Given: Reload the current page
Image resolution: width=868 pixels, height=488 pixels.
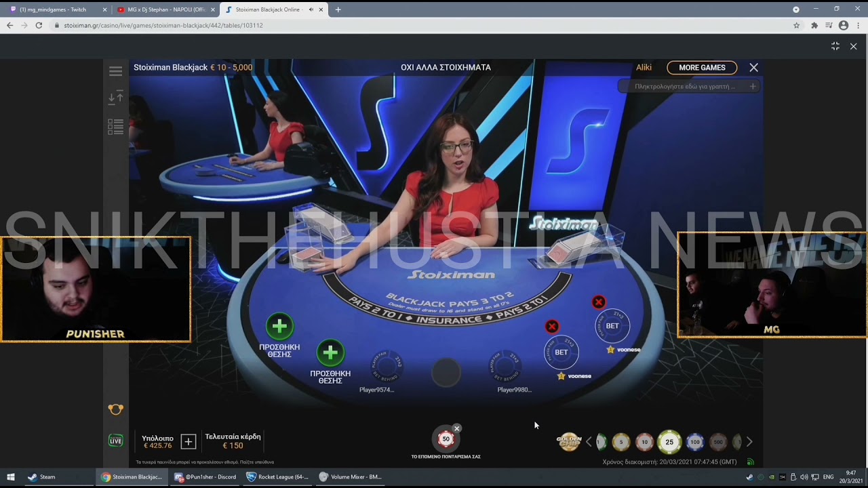Looking at the screenshot, I should 39,25.
